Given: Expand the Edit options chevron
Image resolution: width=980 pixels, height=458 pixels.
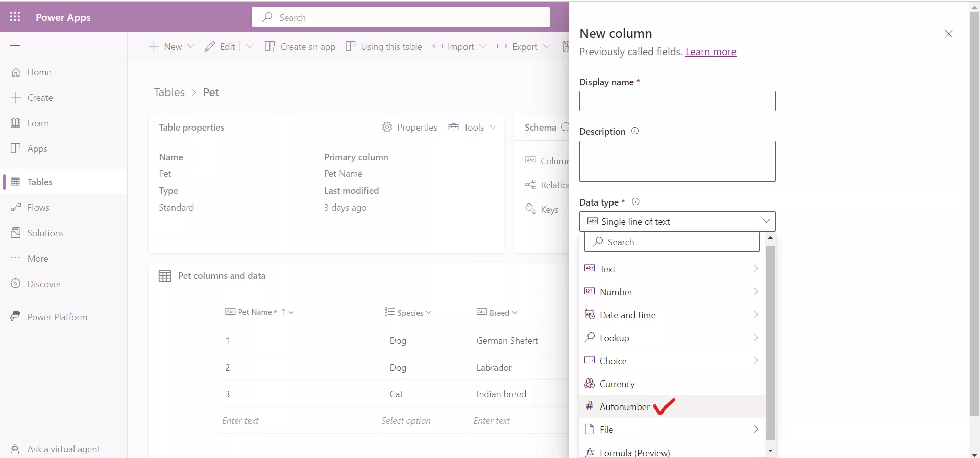Looking at the screenshot, I should 250,46.
